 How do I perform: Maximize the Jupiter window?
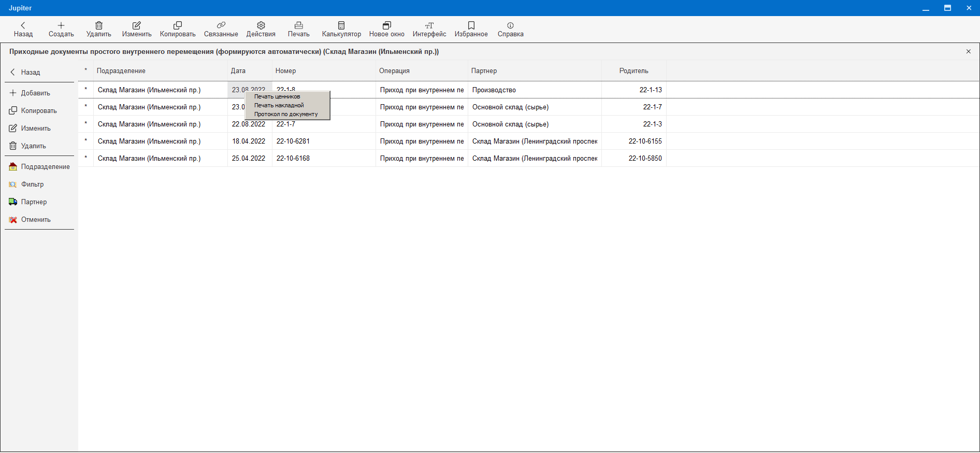[x=947, y=8]
